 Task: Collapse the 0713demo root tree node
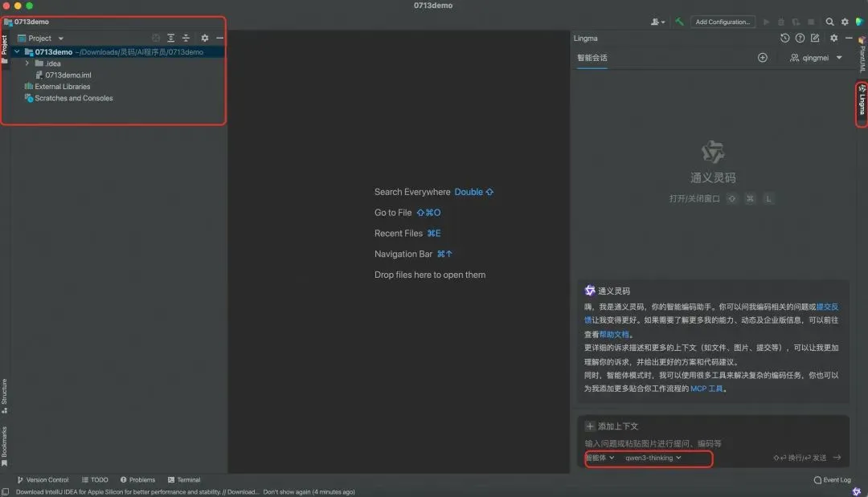(x=17, y=51)
